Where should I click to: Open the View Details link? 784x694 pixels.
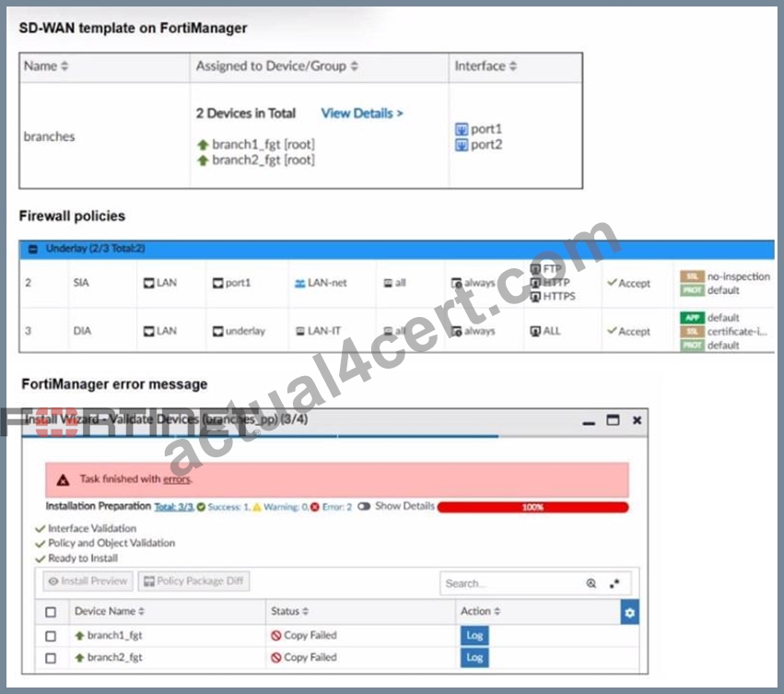click(x=362, y=113)
